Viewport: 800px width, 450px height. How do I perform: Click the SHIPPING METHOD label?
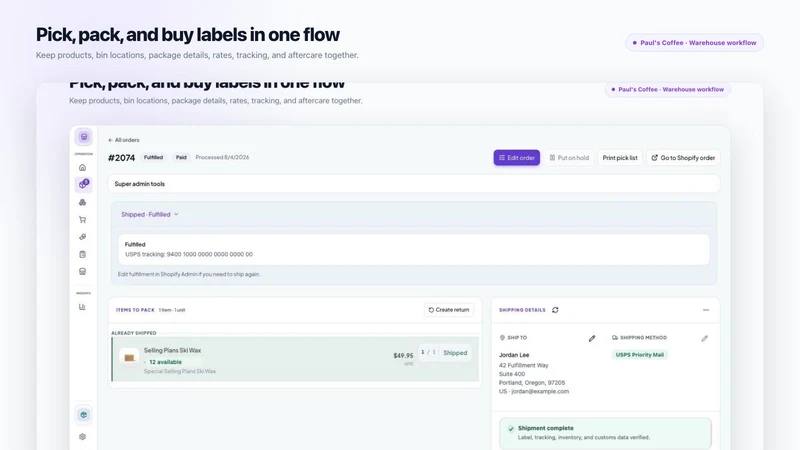click(643, 338)
